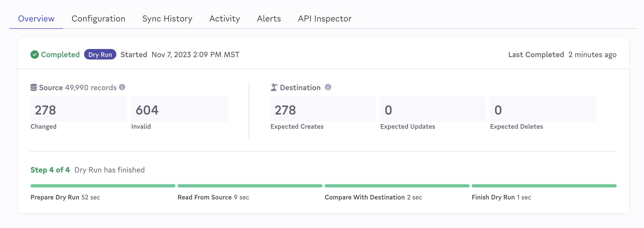Viewport: 644px width, 228px height.
Task: Click the Source database icon
Action: tap(34, 88)
